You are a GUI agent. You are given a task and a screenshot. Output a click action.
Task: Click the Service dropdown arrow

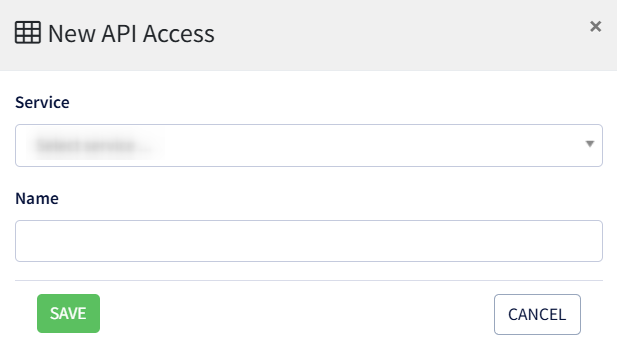click(589, 144)
